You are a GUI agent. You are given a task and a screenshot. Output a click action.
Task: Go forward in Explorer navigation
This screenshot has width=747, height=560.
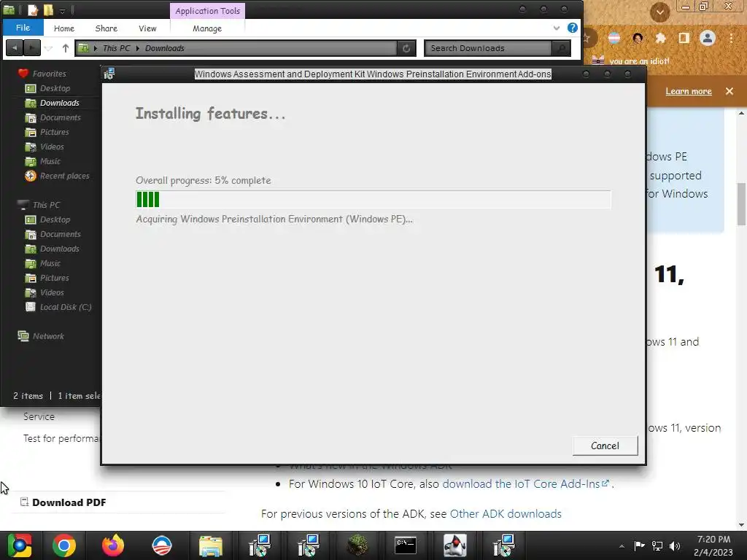point(31,47)
